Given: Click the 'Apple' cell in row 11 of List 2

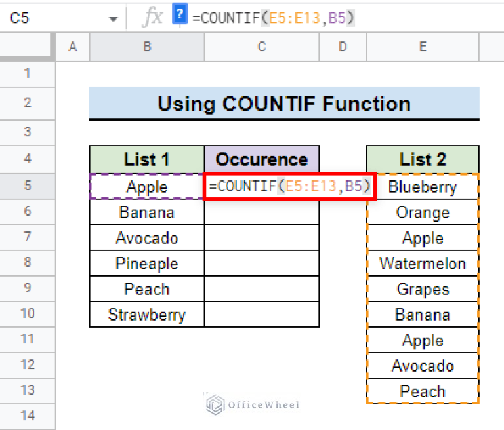Looking at the screenshot, I should pyautogui.click(x=423, y=340).
